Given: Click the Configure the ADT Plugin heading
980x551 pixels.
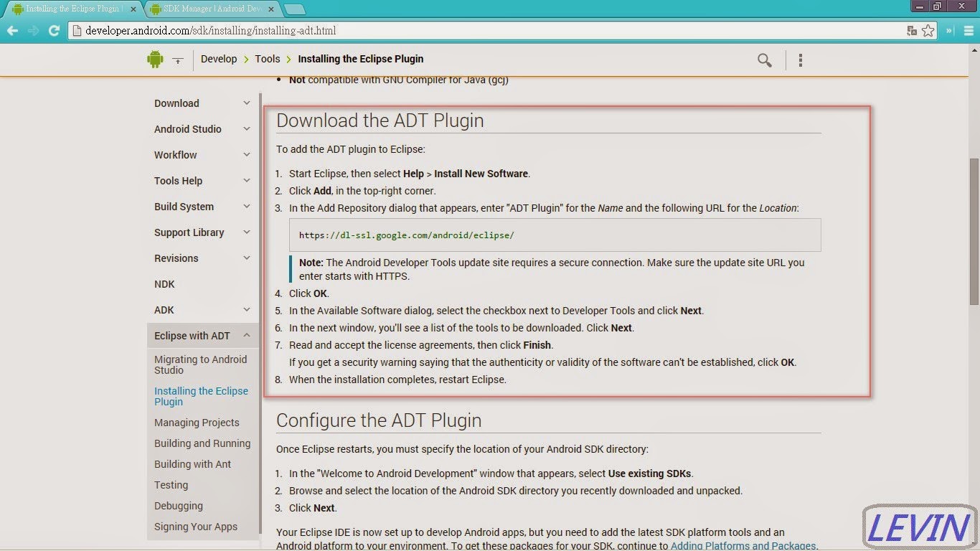Looking at the screenshot, I should click(379, 420).
